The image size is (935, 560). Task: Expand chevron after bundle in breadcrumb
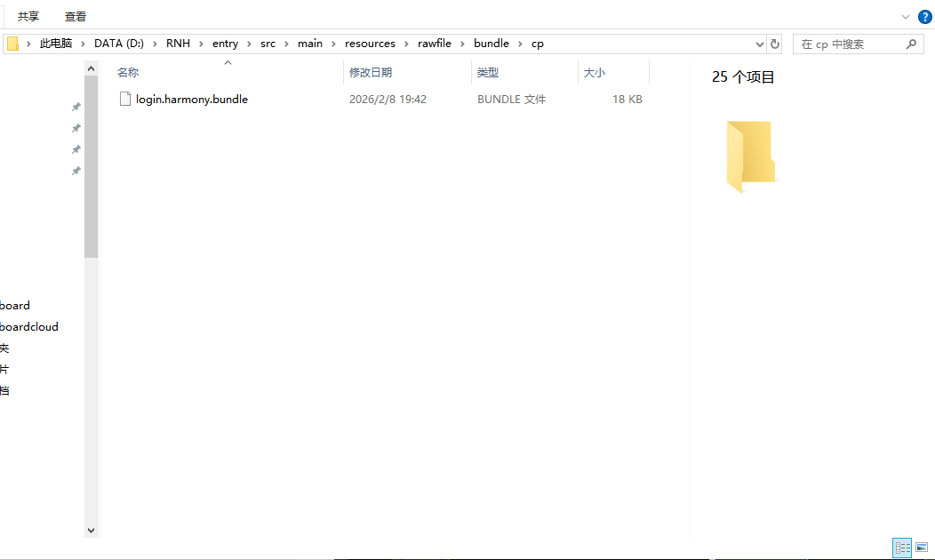[520, 44]
